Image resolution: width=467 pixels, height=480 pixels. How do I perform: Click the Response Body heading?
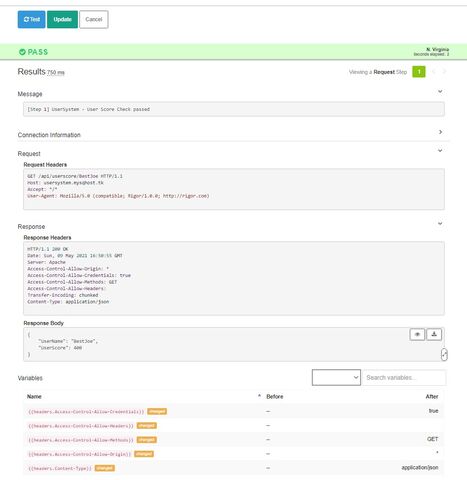pos(43,323)
